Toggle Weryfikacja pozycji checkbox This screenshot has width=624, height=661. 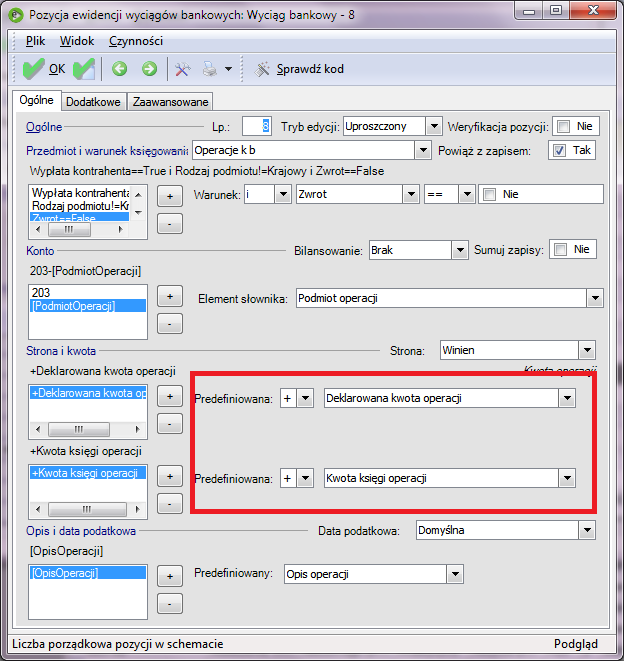coord(563,126)
